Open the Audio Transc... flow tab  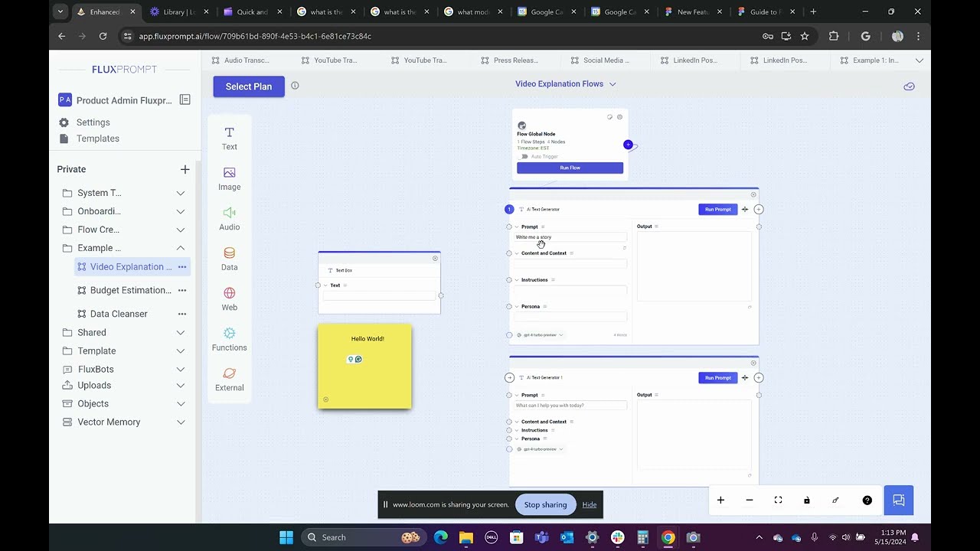241,60
